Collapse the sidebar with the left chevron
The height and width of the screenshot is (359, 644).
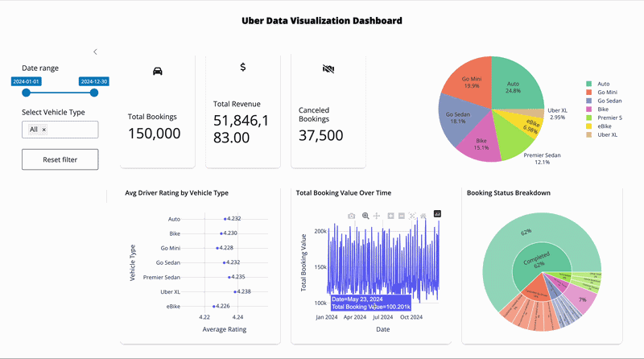(95, 52)
